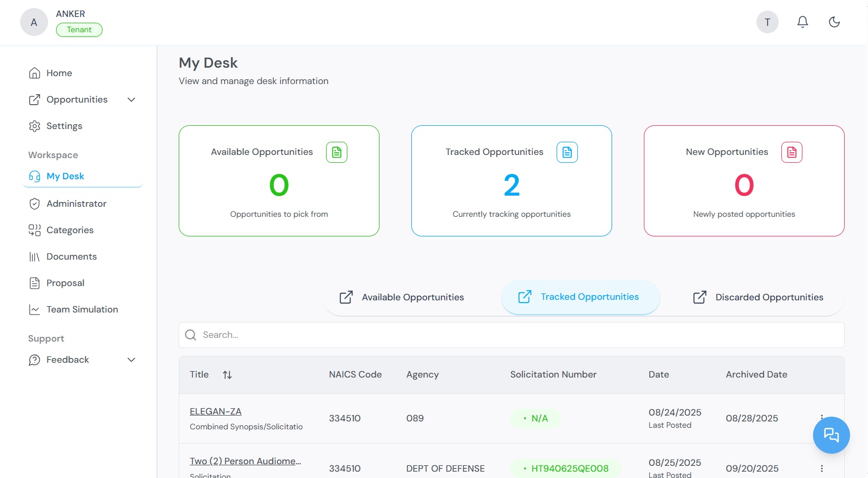This screenshot has width=868, height=478.
Task: Click the Archived Date column header
Action: [756, 374]
